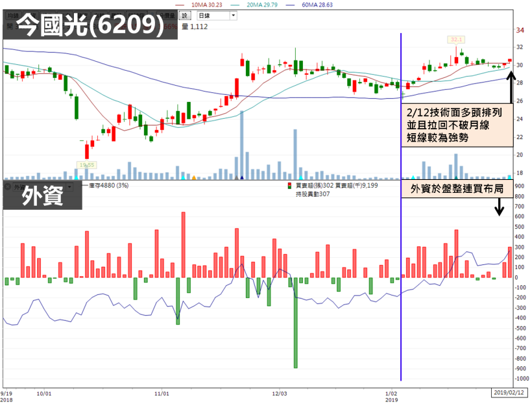532x404 pixels.
Task: Click the dark blue triangle marker
Action: coord(242,177)
